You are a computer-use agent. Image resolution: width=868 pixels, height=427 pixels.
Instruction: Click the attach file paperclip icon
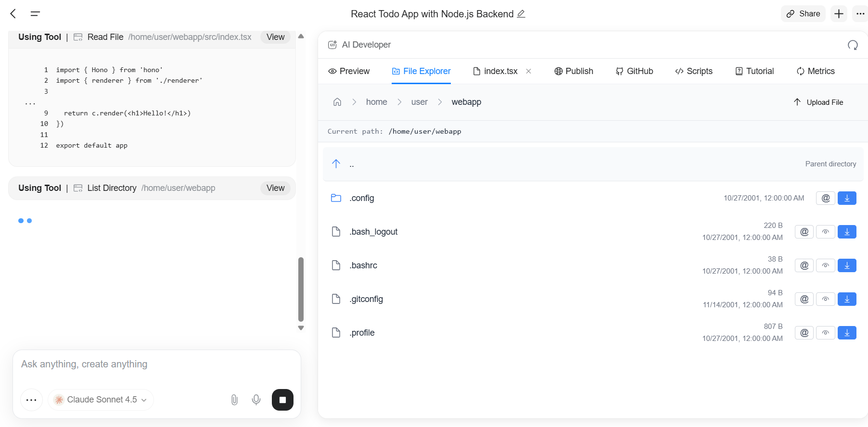pyautogui.click(x=234, y=400)
